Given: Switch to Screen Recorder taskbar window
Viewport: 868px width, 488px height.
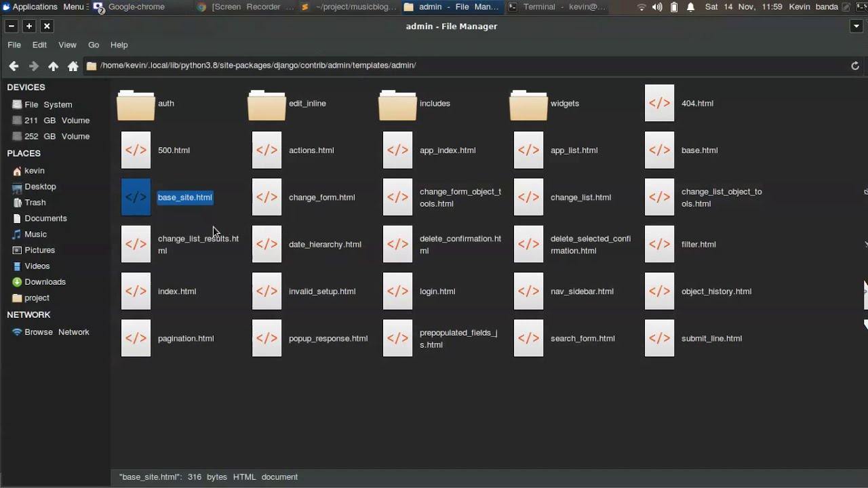Looking at the screenshot, I should pos(246,7).
